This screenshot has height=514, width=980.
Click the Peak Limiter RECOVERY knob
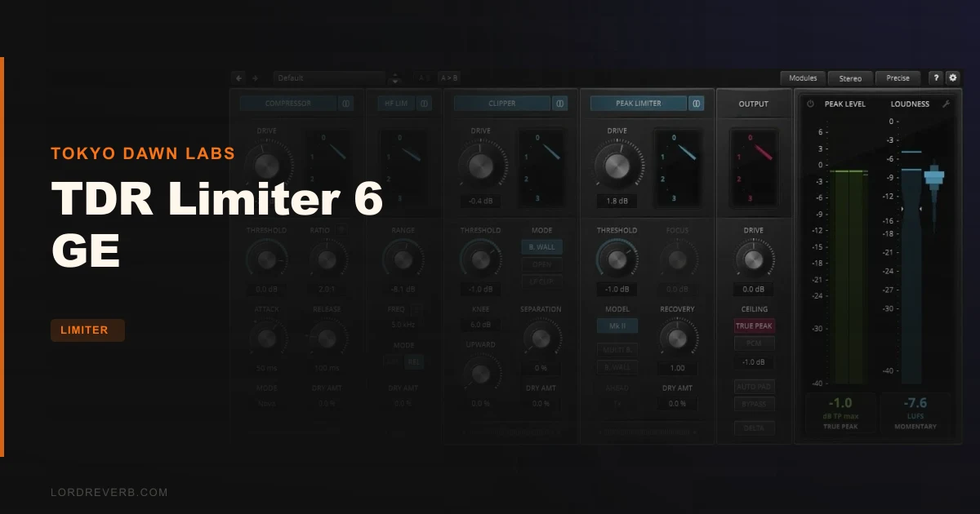(677, 337)
